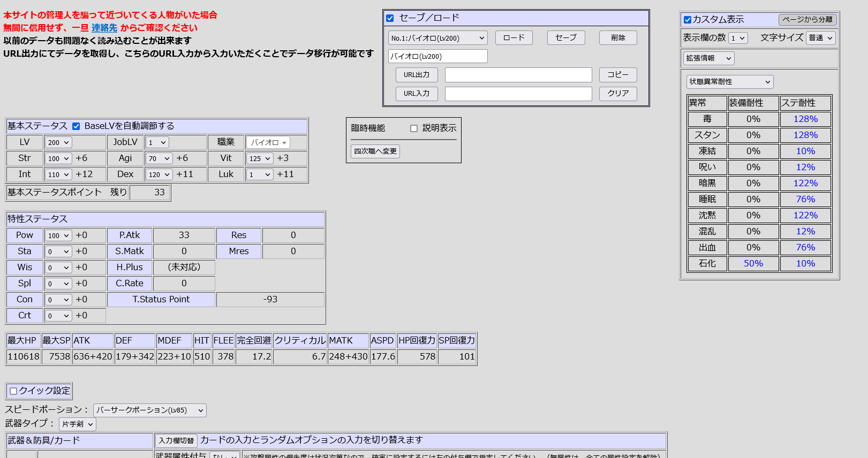Image resolution: width=868 pixels, height=458 pixels.
Task: Expand the スピードポーション dropdown
Action: (149, 410)
